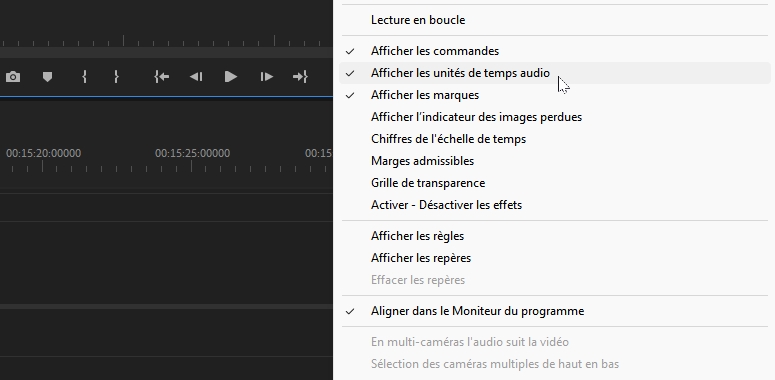The image size is (775, 380).
Task: Click timeline ruler at 00:15:25:00000
Action: click(x=192, y=153)
